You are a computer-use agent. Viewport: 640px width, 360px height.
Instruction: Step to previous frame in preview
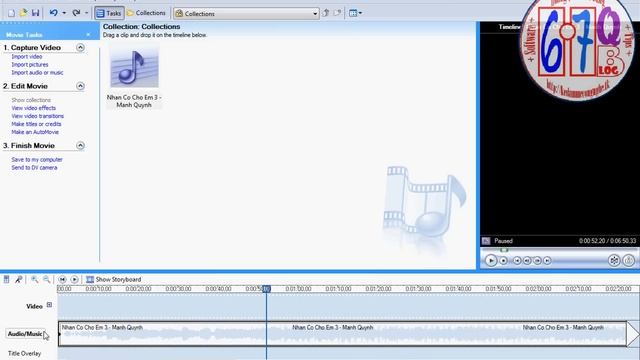[x=527, y=260]
